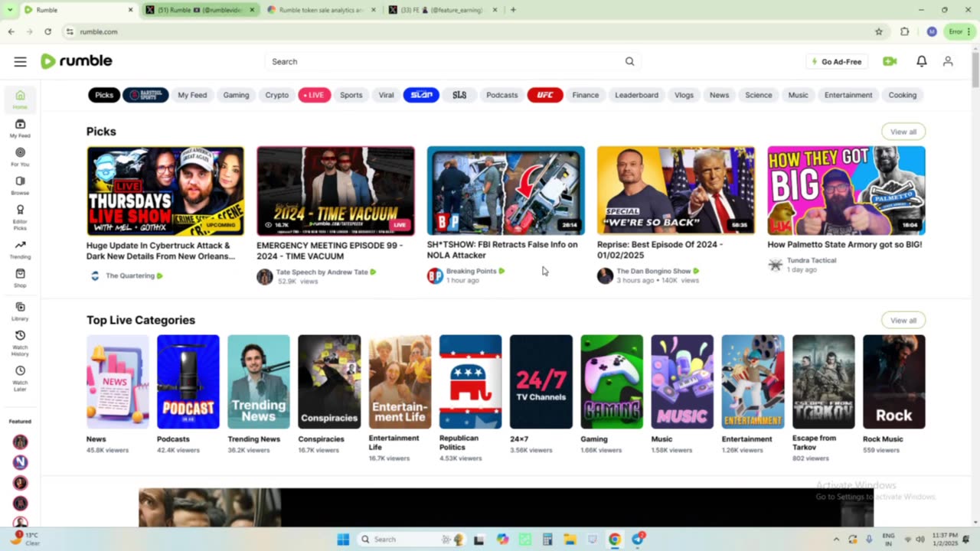
Task: Select the Cooking category chip
Action: (x=902, y=95)
